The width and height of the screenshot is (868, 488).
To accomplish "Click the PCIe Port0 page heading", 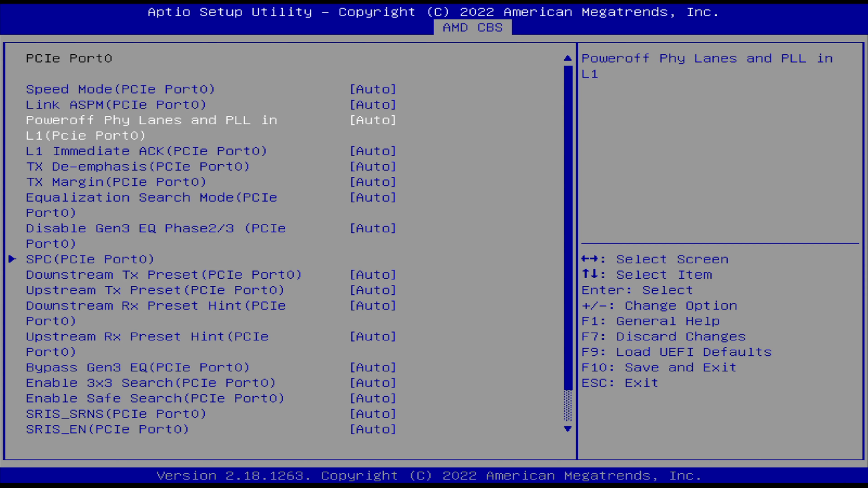I will point(69,59).
